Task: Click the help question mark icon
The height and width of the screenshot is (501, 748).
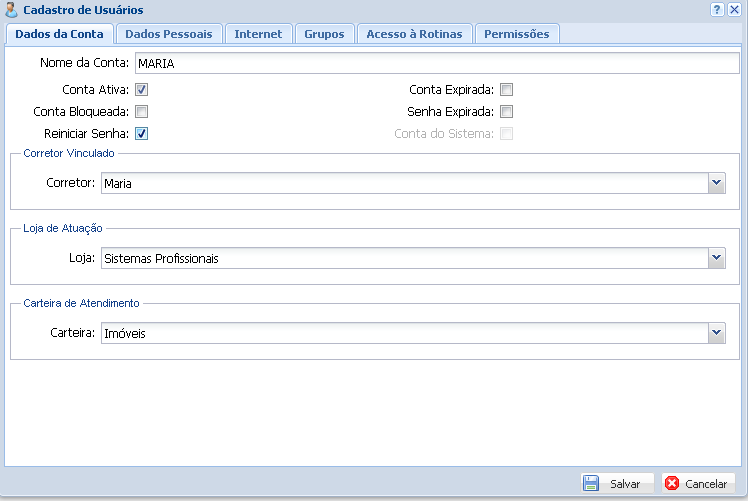Action: 717,9
